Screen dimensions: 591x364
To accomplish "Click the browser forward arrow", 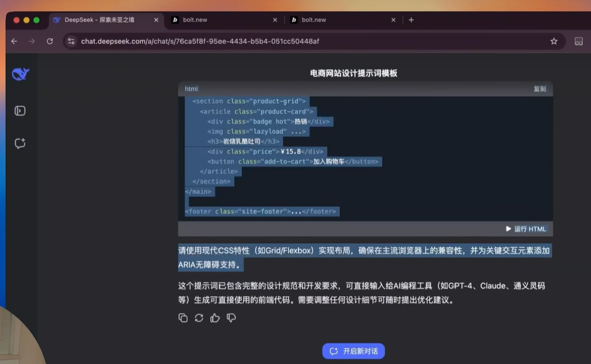I will pos(32,41).
